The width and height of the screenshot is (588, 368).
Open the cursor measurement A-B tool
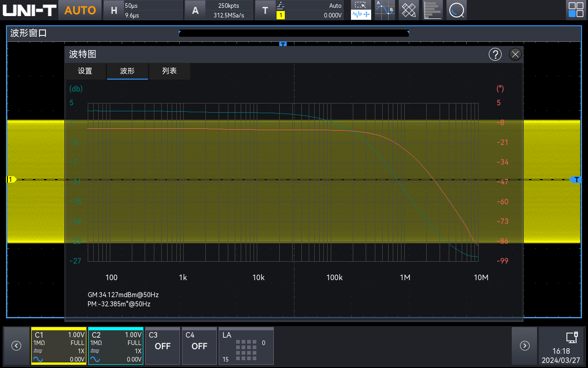coord(384,10)
